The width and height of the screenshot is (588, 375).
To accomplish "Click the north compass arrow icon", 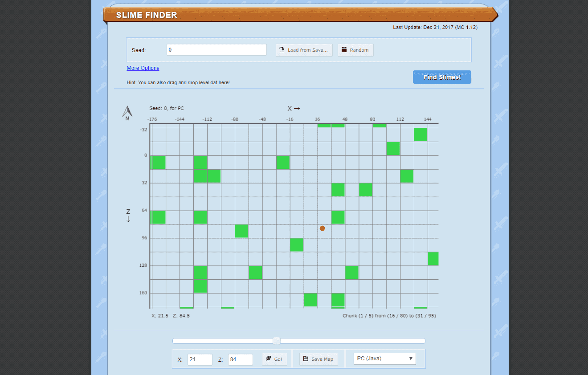I will [127, 113].
